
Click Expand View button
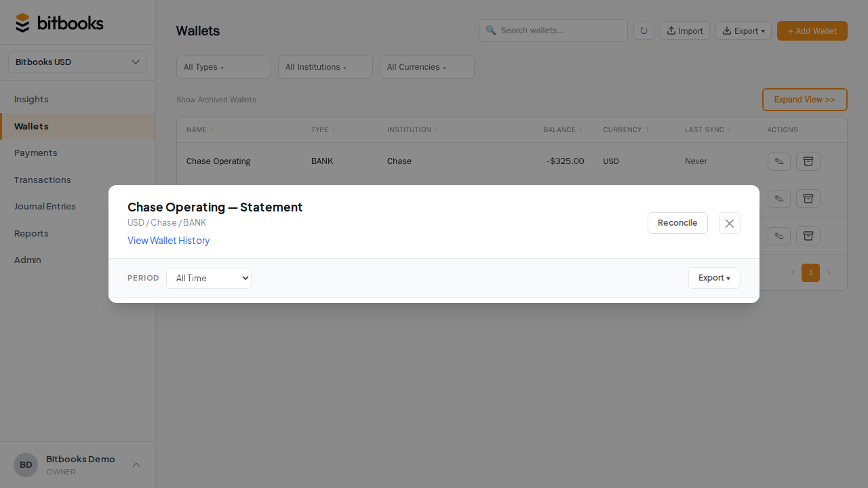coord(805,100)
